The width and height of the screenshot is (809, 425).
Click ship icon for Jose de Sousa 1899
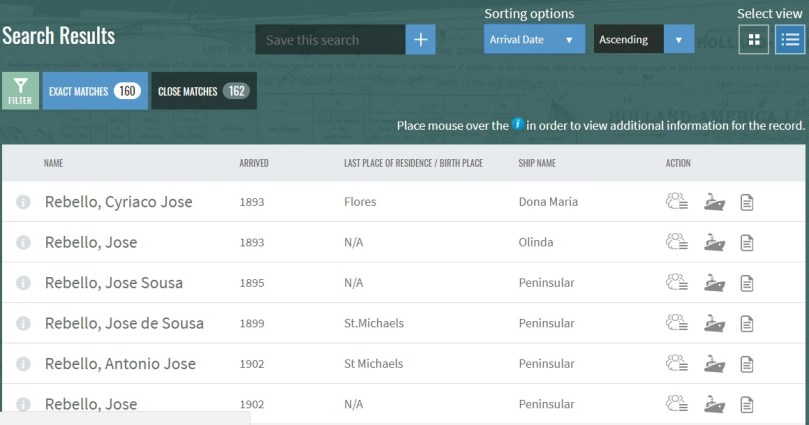pyautogui.click(x=714, y=323)
